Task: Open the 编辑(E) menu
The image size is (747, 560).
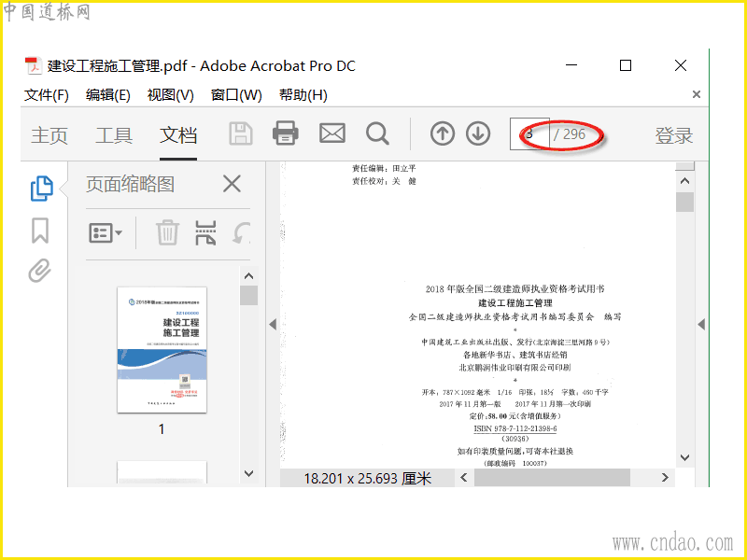Action: 107,95
